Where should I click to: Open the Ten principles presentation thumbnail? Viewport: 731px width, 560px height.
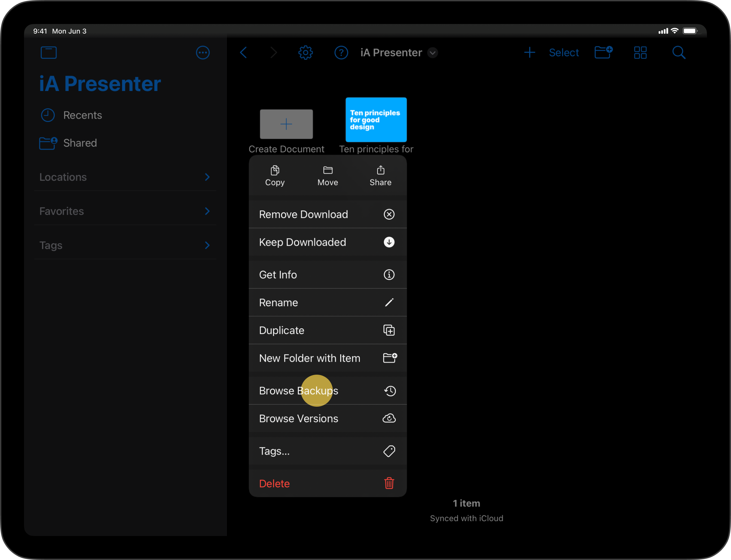[x=376, y=119]
